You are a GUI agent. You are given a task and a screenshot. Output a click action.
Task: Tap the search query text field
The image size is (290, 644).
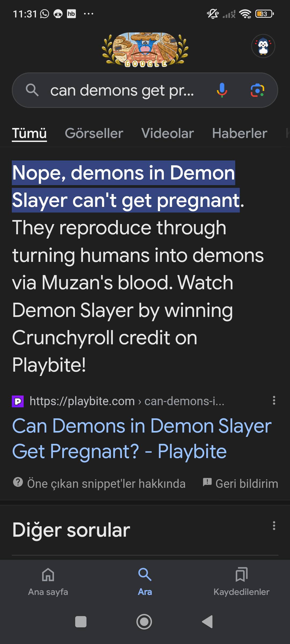click(122, 90)
